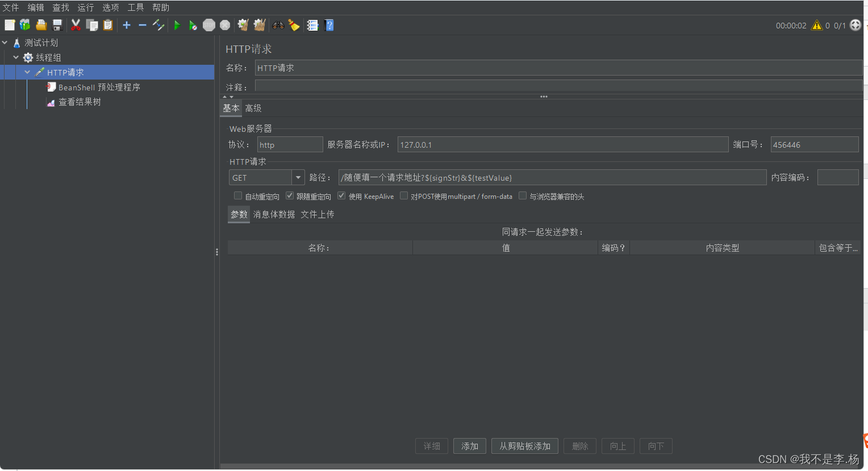This screenshot has height=471, width=868.
Task: Click the Clear all double-broom icon
Action: click(x=260, y=25)
